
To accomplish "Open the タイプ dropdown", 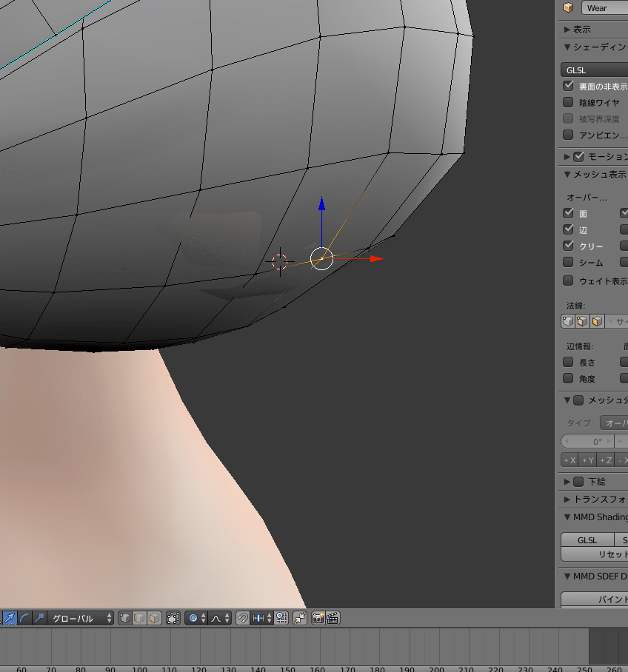I will pos(614,423).
